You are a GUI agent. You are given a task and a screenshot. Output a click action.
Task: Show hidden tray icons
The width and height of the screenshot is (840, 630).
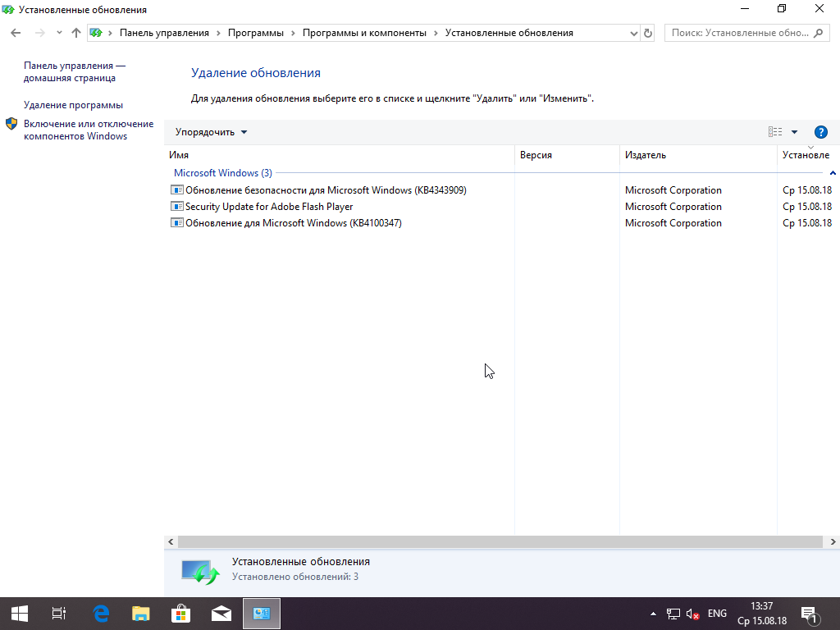pos(653,614)
